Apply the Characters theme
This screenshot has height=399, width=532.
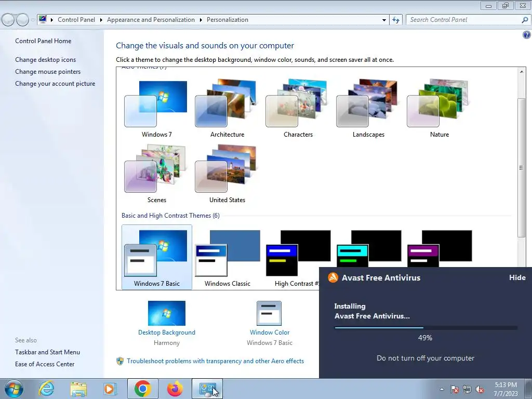(298, 109)
